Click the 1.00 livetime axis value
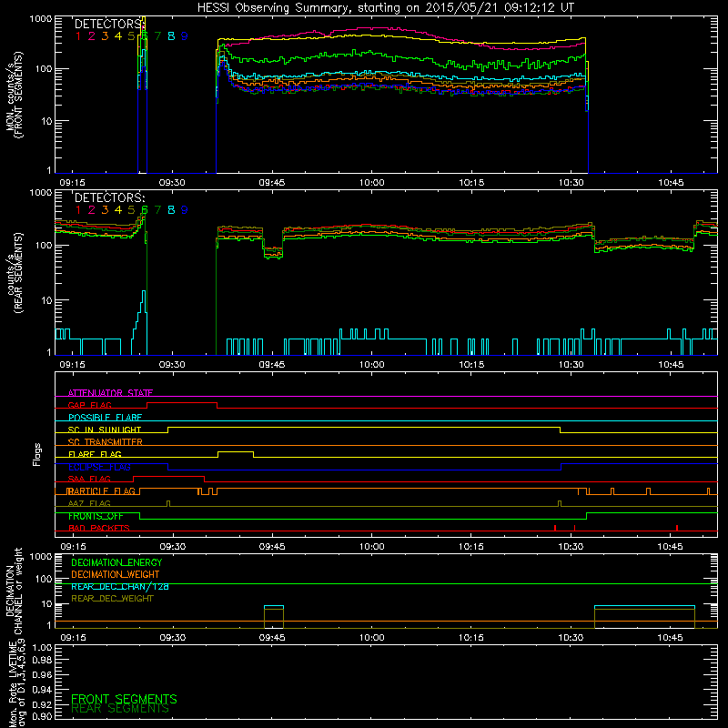Image resolution: width=728 pixels, height=728 pixels. tap(42, 648)
